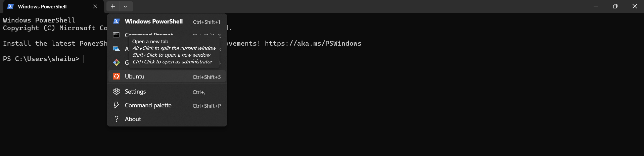Click the Command Prompt icon in menu

pos(117,35)
